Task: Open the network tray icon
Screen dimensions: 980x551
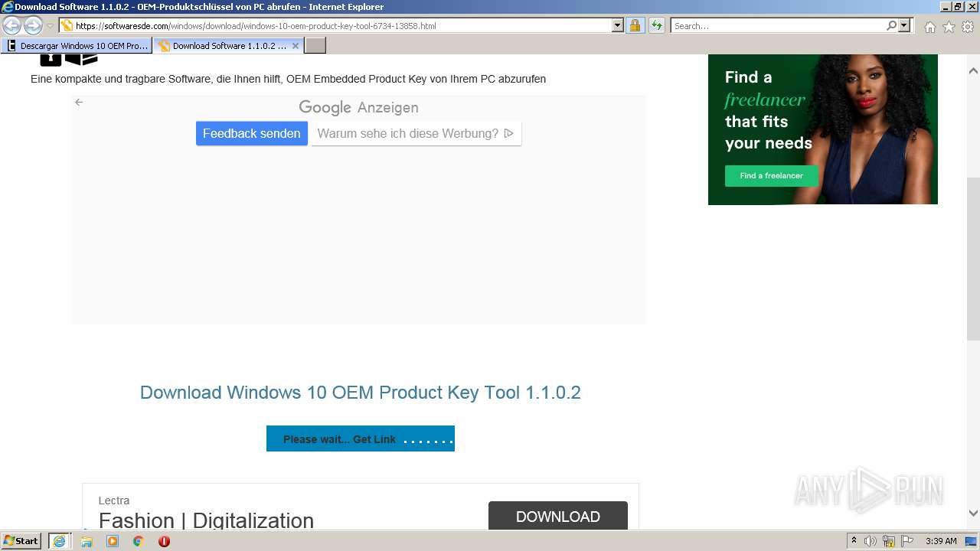Action: [889, 541]
